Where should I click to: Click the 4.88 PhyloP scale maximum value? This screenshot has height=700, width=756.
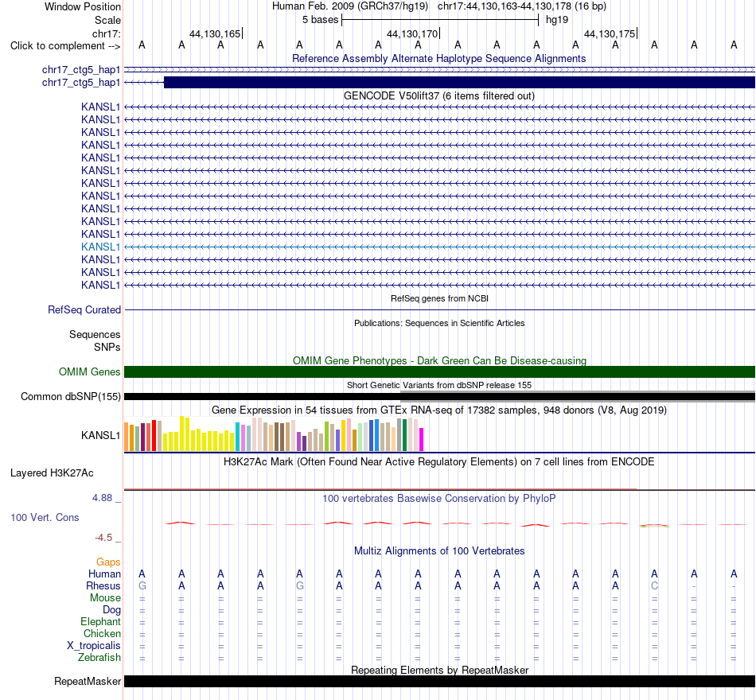point(102,498)
